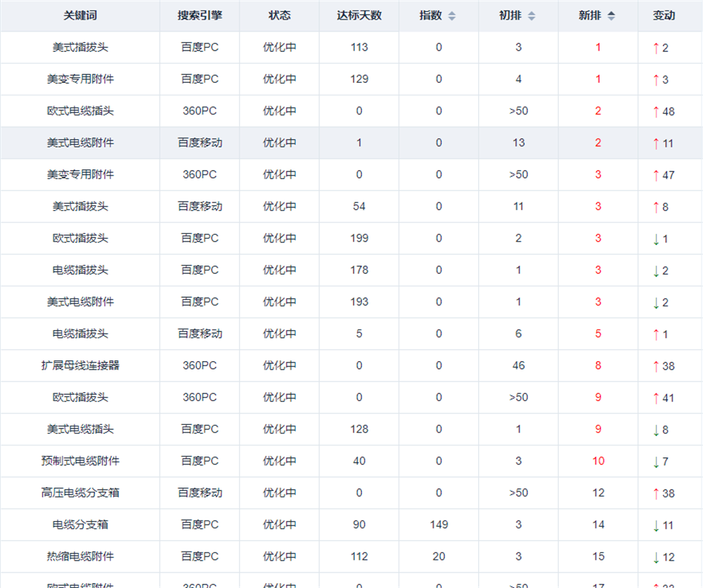Click 欧式插拔头 in the 199-day row
The height and width of the screenshot is (588, 703).
pos(80,238)
